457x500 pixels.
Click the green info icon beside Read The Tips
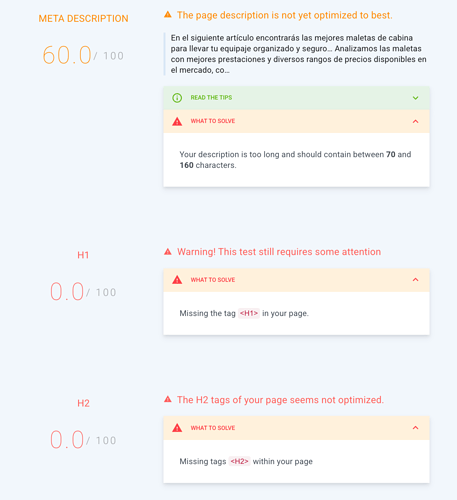(x=177, y=98)
